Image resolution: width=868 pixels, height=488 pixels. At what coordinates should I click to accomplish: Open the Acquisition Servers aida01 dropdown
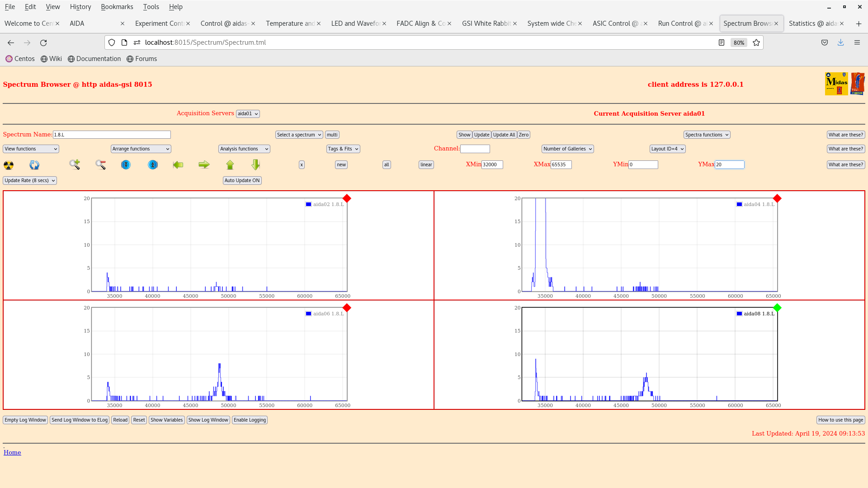pyautogui.click(x=248, y=114)
